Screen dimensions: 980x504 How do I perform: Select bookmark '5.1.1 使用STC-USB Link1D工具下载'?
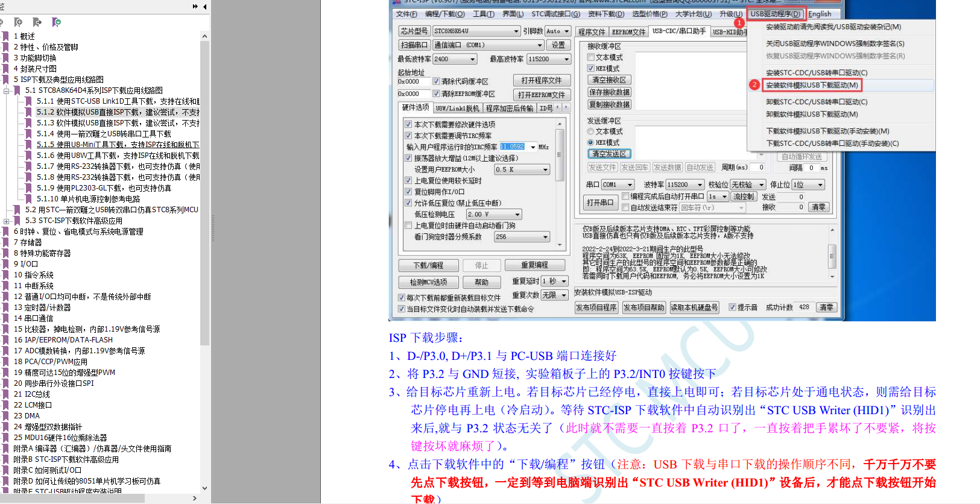[x=118, y=101]
